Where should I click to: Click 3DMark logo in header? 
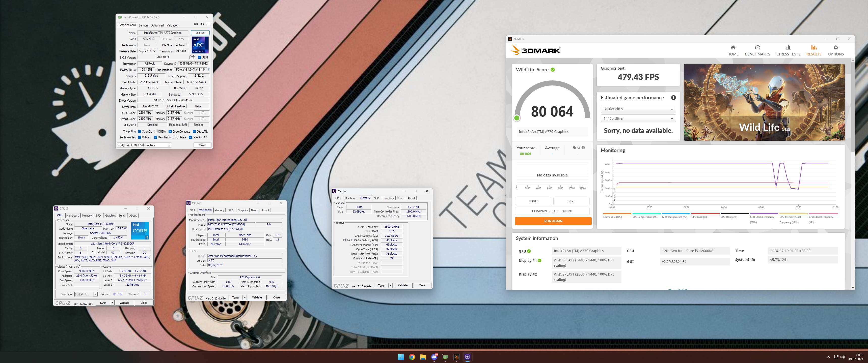[535, 50]
